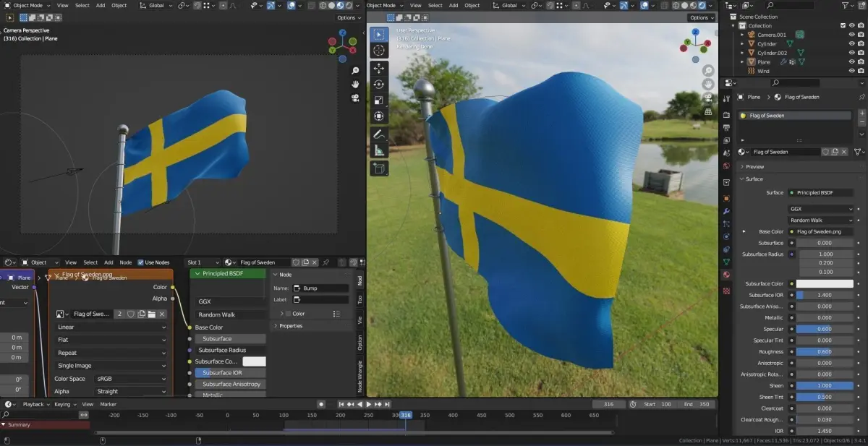
Task: Hide Wind in viewport via eye icon
Action: [851, 71]
